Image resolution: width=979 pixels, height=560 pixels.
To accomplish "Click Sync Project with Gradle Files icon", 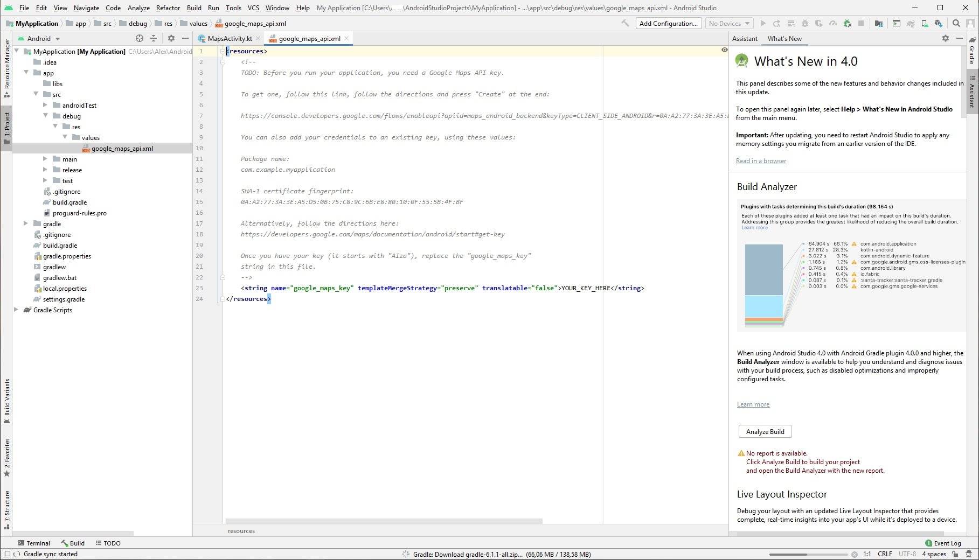I will [x=911, y=23].
